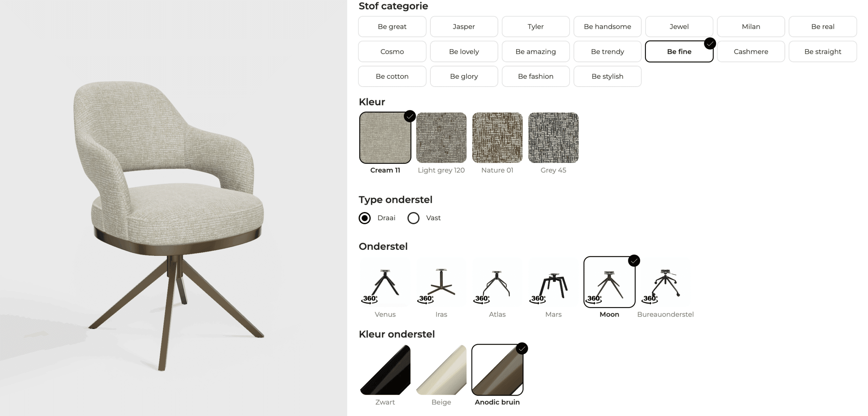
Task: Click the Moon base icon
Action: click(x=609, y=282)
